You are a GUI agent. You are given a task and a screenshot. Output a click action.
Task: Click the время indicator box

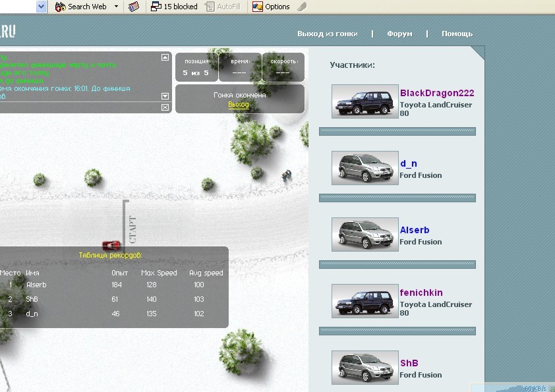(x=240, y=67)
